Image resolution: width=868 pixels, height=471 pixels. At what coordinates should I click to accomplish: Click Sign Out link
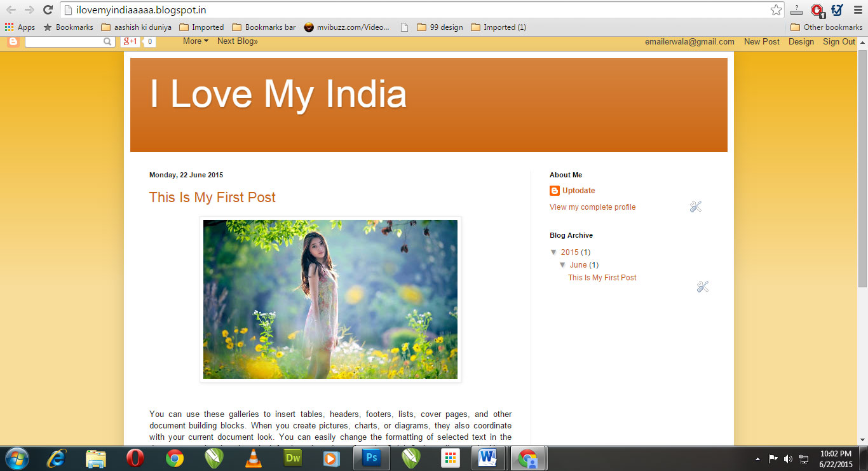pos(839,42)
